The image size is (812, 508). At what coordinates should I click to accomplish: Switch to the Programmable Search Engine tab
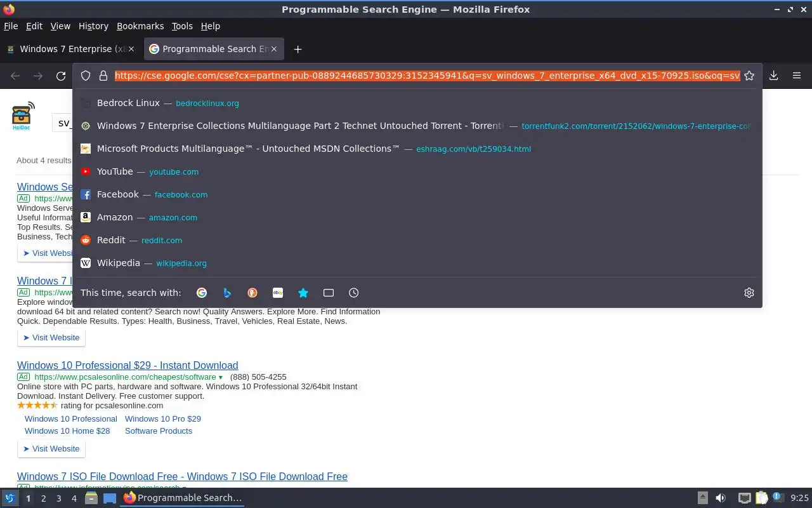coord(214,49)
